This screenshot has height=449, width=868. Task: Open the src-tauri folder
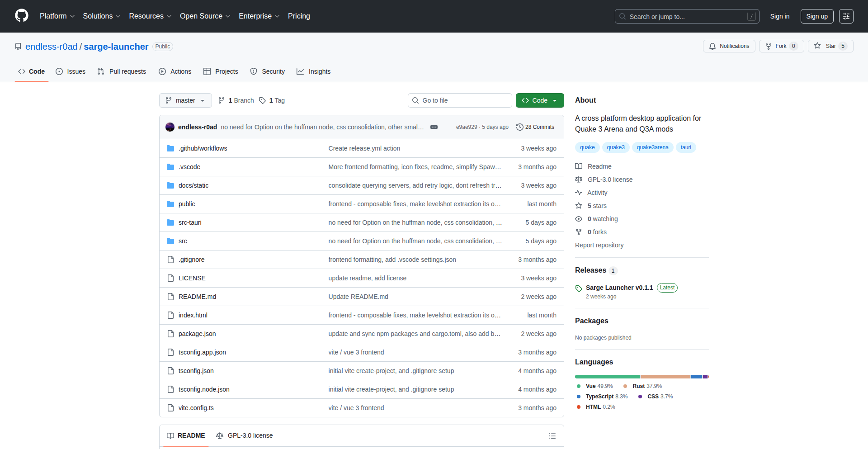(190, 222)
